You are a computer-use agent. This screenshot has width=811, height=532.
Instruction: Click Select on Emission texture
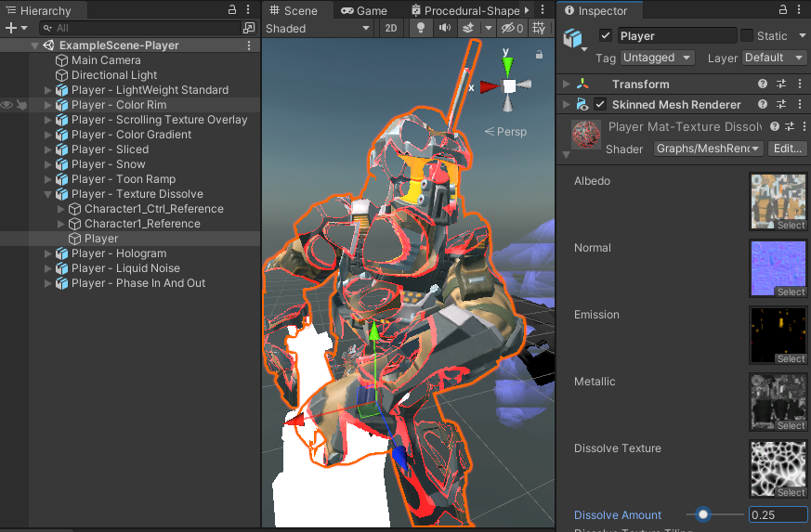[x=791, y=358]
